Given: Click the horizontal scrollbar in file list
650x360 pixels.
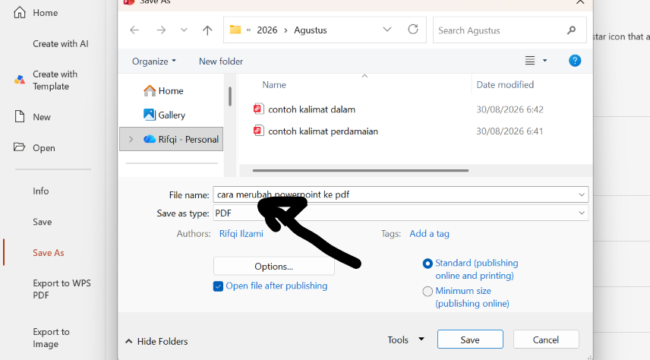Looking at the screenshot, I should [x=360, y=170].
